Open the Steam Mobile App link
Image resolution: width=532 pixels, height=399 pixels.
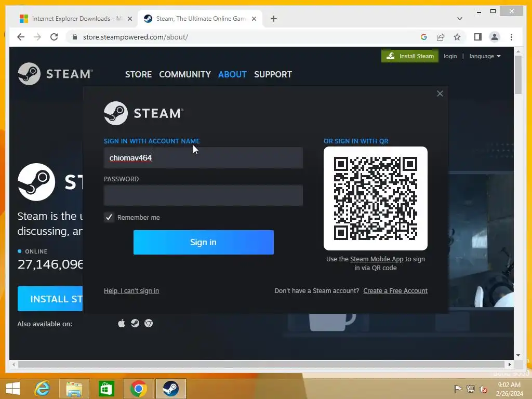tap(377, 259)
